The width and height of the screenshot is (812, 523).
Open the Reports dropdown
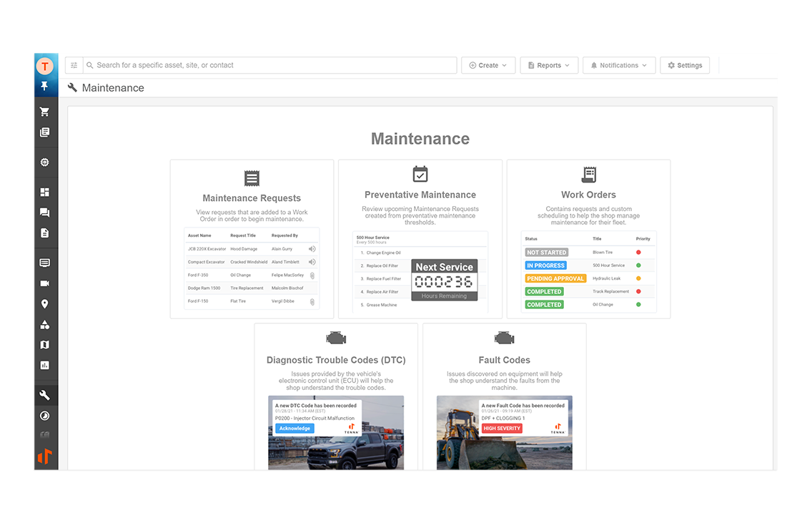click(x=549, y=65)
